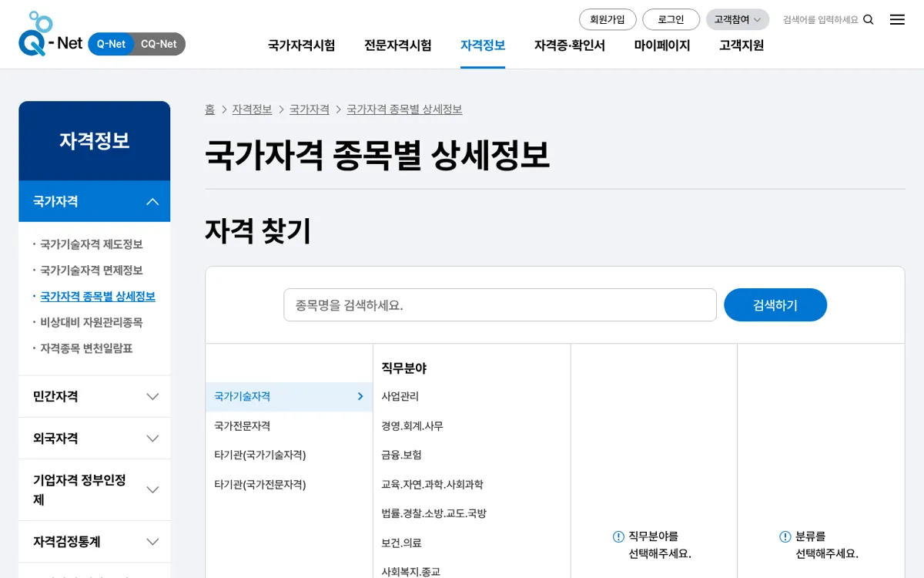This screenshot has width=924, height=578.
Task: Open 국가기술자격 면제정보 sidebar link
Action: coord(92,271)
